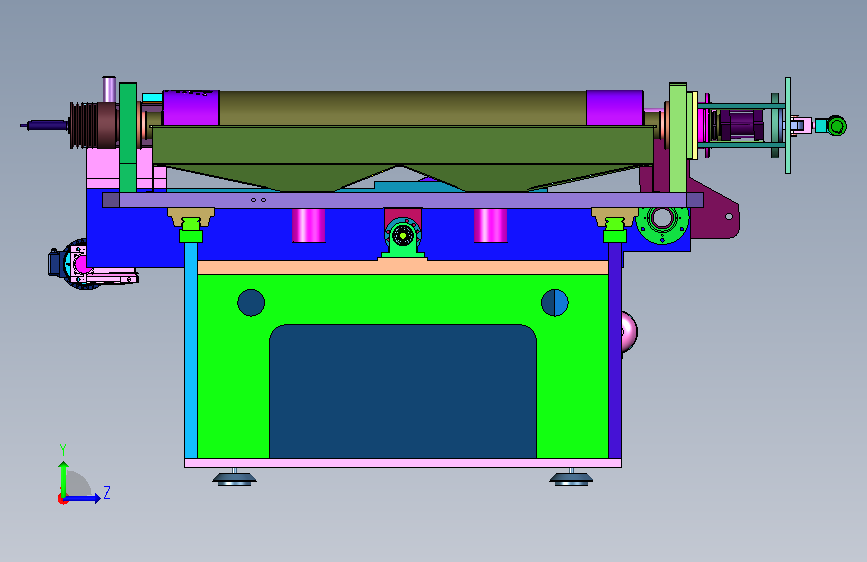Viewport: 867px width, 562px height.
Task: Select the large dark blue rectangular frame opening
Action: click(403, 391)
